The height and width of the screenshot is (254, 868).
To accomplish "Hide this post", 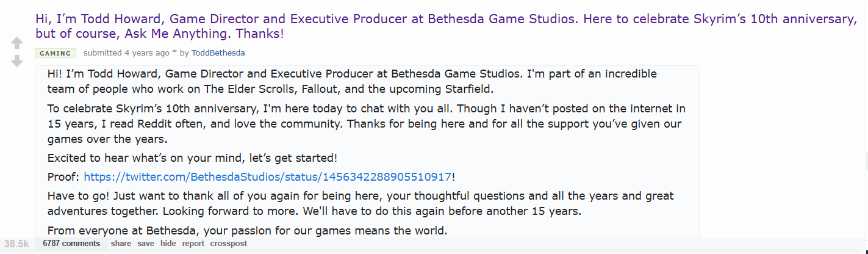I will 168,244.
